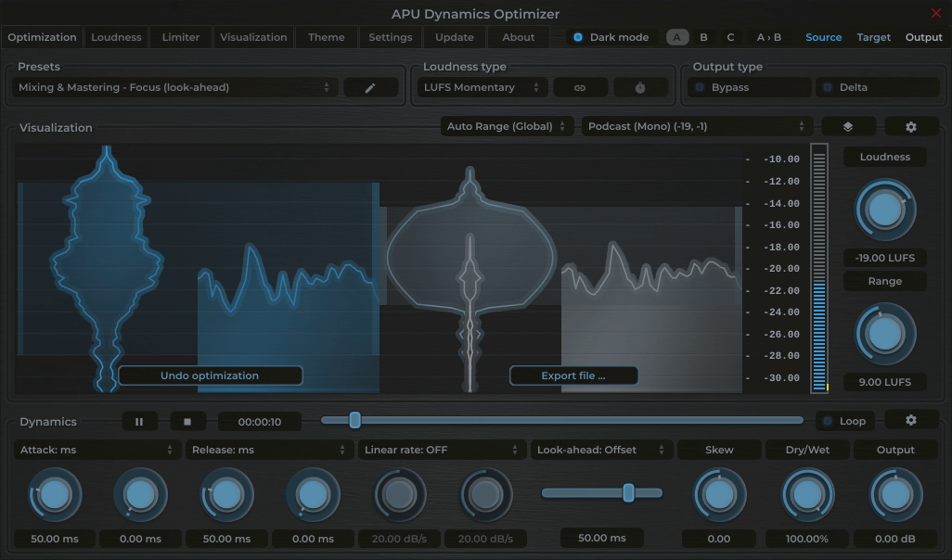Click the Undo optimization button
The height and width of the screenshot is (560, 952).
(210, 375)
